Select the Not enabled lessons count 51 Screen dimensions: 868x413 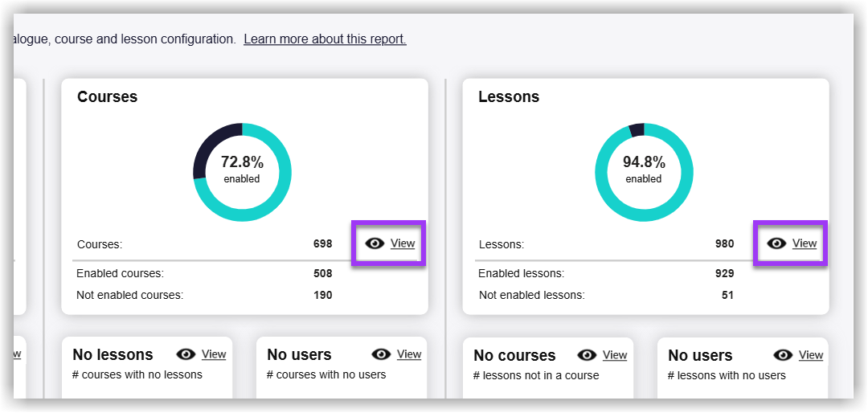727,295
